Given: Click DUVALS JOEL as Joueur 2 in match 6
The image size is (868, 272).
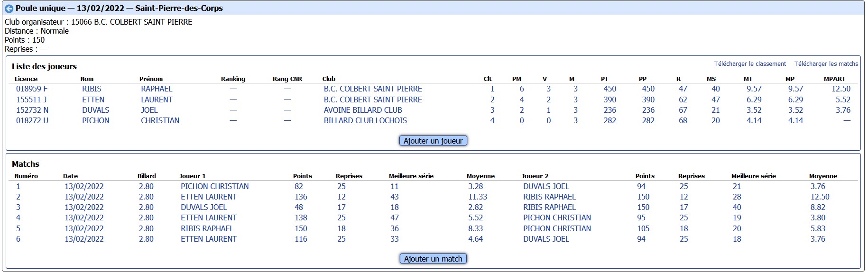Looking at the screenshot, I should [546, 239].
